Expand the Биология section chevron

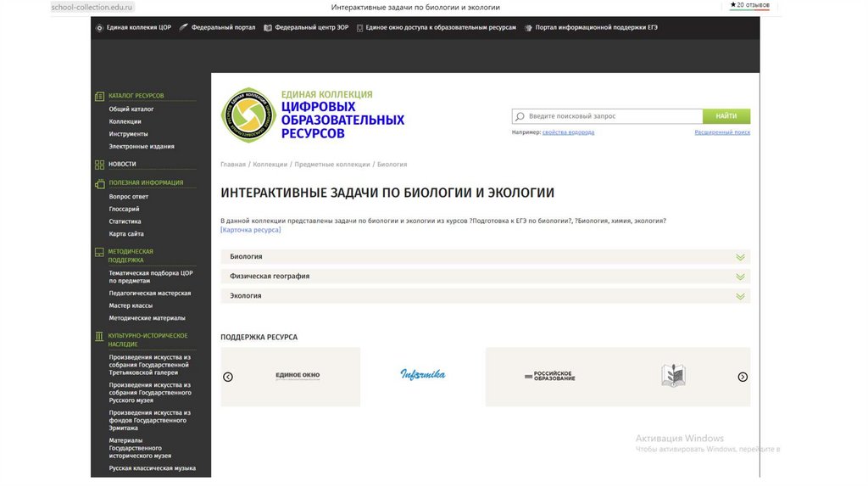click(740, 257)
